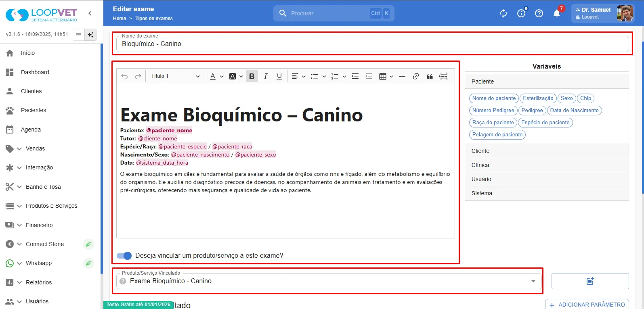
Task: Go to Agenda in the sidebar
Action: 31,129
